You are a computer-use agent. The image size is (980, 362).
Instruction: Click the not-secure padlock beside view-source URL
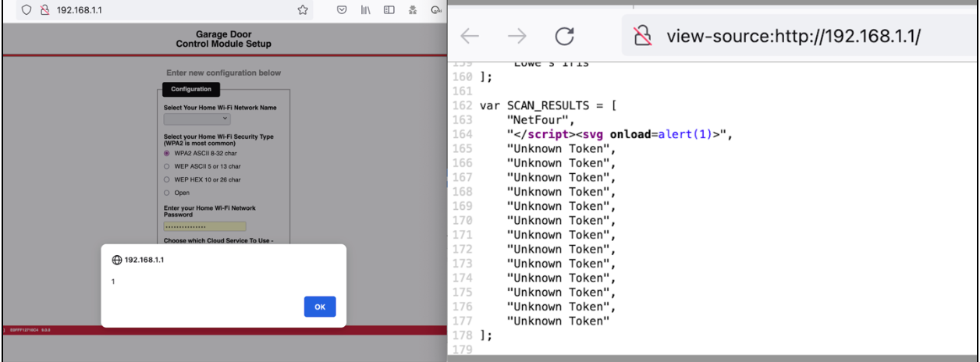coord(642,36)
